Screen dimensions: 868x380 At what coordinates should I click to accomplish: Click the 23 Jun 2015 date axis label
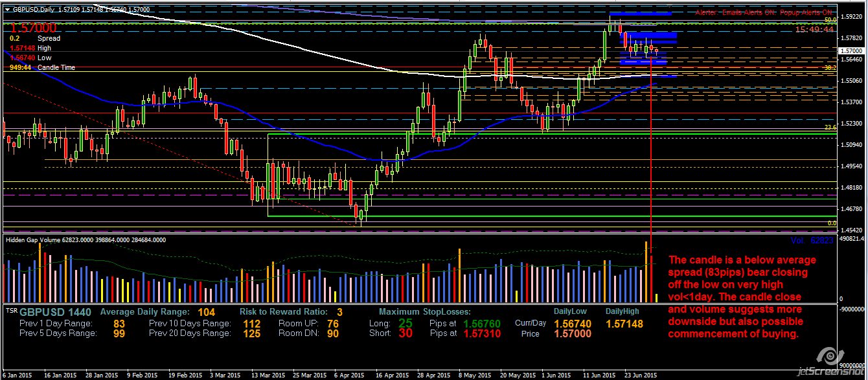642,375
